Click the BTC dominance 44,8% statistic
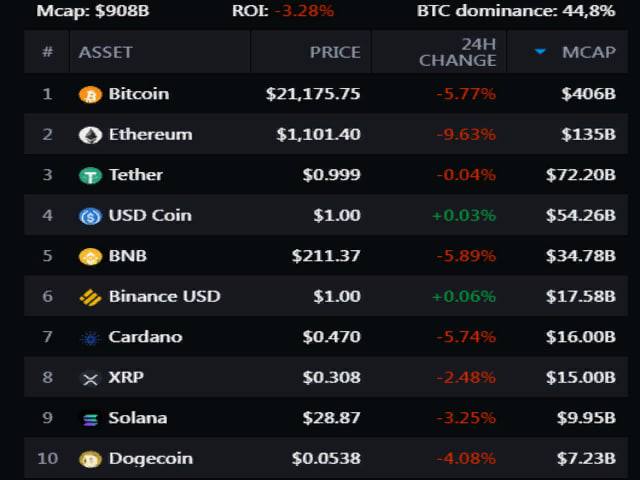The width and height of the screenshot is (640, 480). pyautogui.click(x=529, y=11)
